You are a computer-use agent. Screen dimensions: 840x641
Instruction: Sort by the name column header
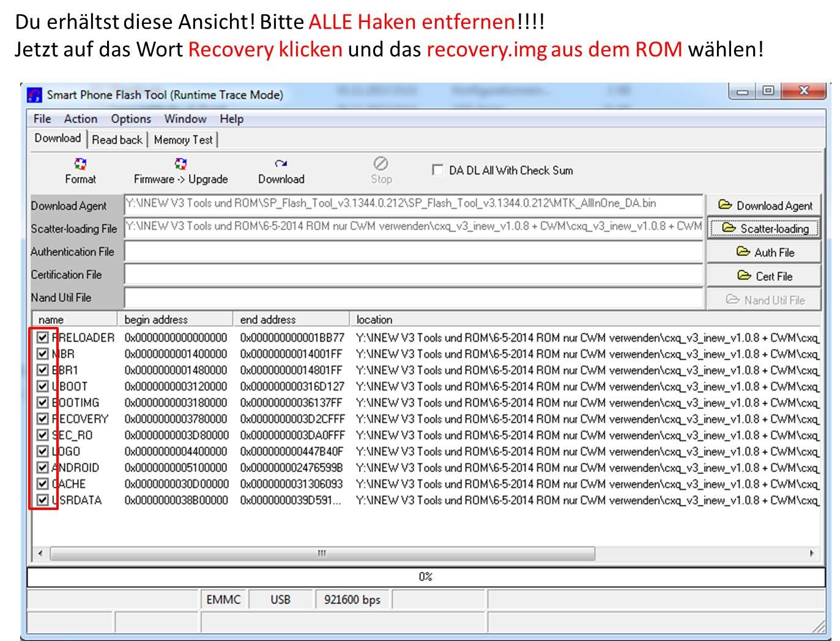tap(75, 320)
